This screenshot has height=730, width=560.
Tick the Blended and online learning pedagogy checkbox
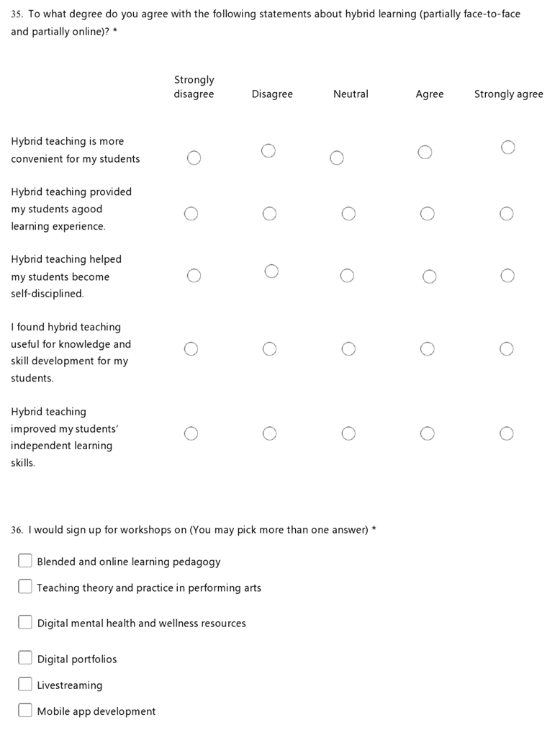pos(25,561)
